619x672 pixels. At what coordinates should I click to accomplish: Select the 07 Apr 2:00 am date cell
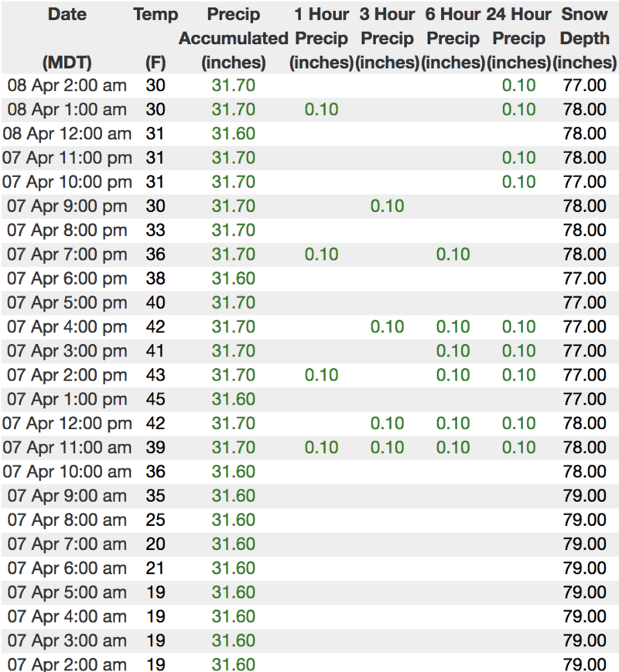(67, 663)
